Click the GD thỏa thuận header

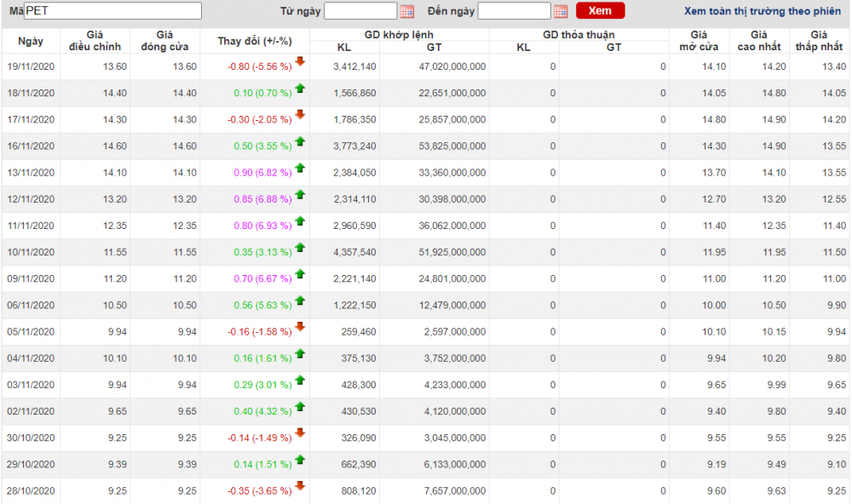[x=579, y=35]
